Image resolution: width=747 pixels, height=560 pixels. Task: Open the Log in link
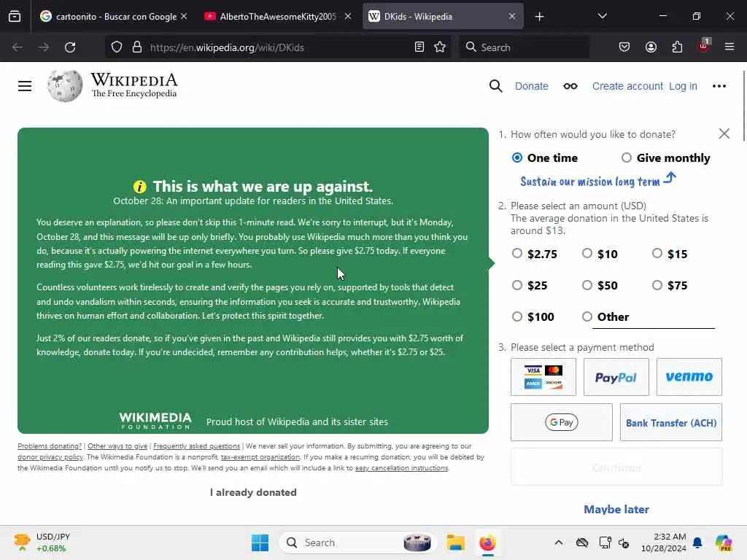click(x=683, y=86)
